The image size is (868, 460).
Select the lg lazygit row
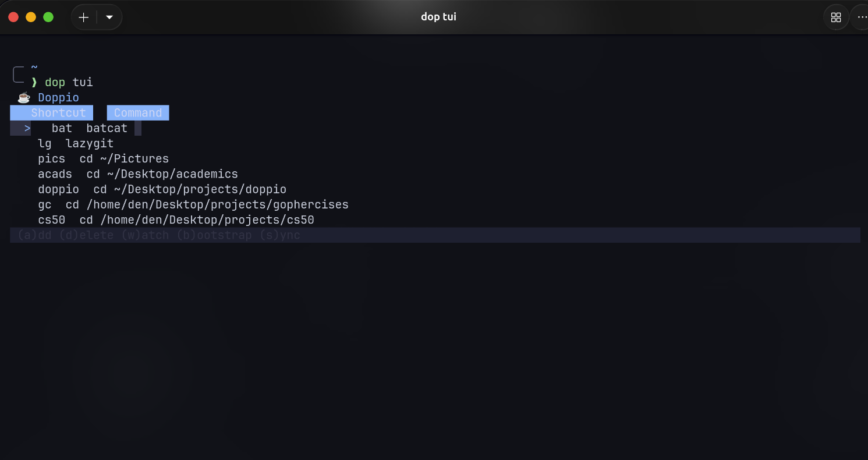(76, 143)
